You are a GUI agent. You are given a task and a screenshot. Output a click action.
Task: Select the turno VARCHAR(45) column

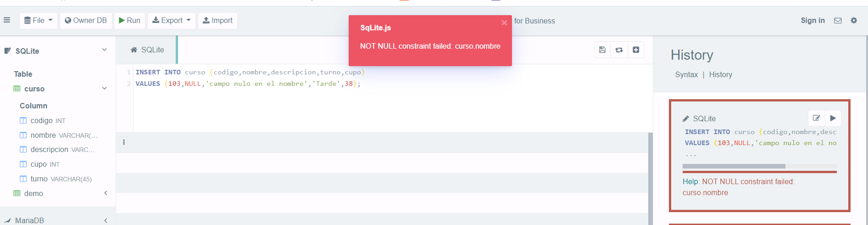tap(61, 179)
